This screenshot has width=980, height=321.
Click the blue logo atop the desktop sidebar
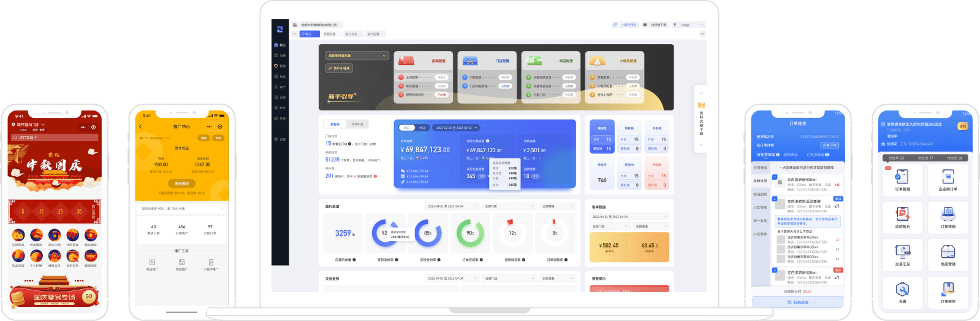(279, 29)
